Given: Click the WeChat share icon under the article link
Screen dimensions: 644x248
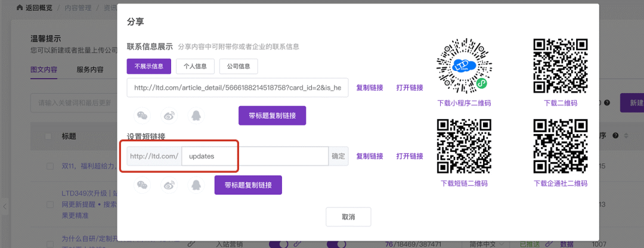Looking at the screenshot, I should [x=142, y=116].
